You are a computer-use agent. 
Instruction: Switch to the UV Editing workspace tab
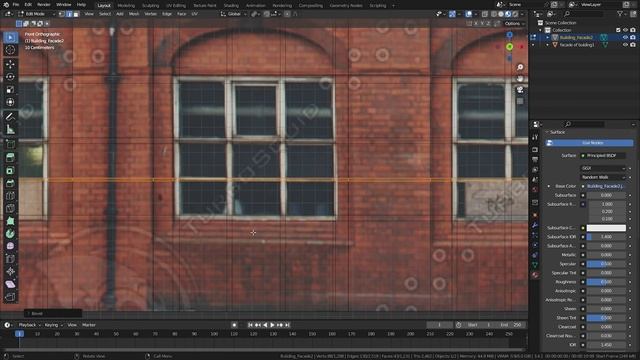pos(176,6)
